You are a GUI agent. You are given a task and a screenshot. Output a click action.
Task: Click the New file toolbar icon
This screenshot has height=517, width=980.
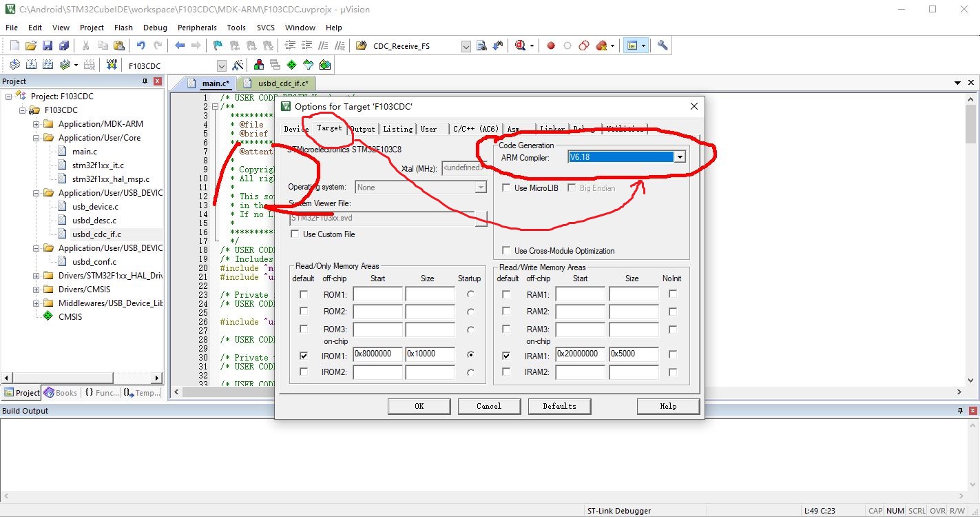[x=14, y=45]
